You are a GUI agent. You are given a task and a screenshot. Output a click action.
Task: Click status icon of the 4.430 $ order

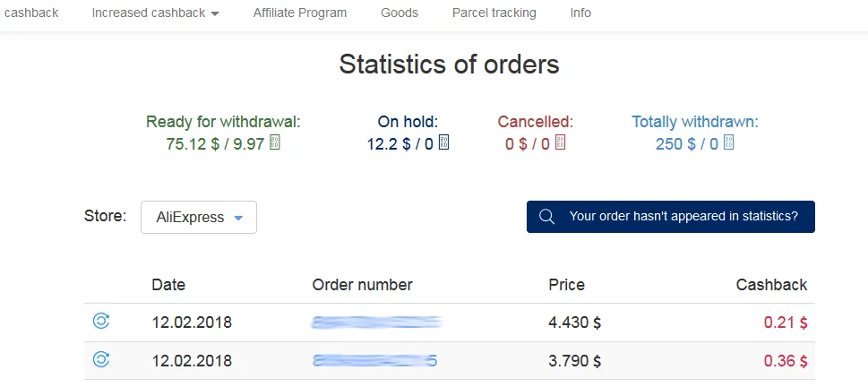click(101, 322)
